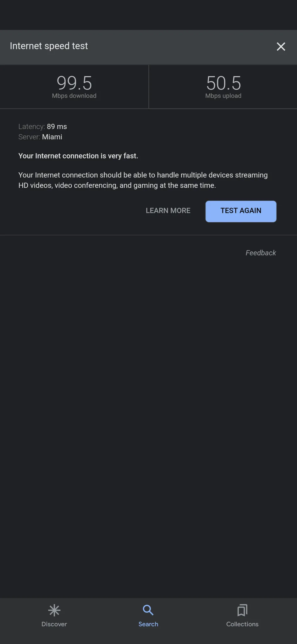This screenshot has height=644, width=297.
Task: Send feedback via the Feedback link
Action: click(261, 253)
